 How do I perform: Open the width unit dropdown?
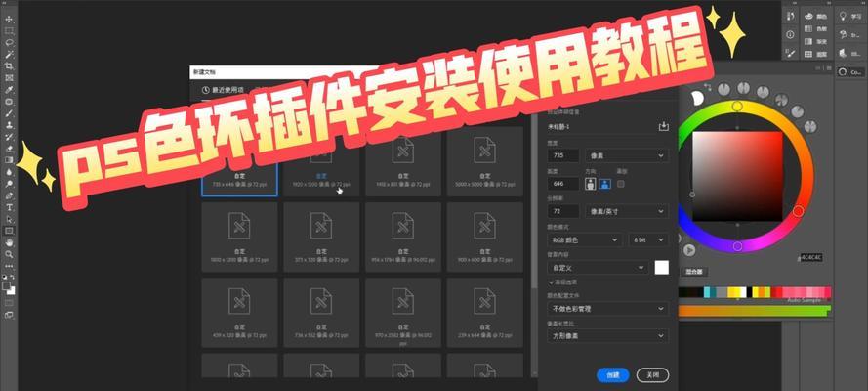pos(626,155)
